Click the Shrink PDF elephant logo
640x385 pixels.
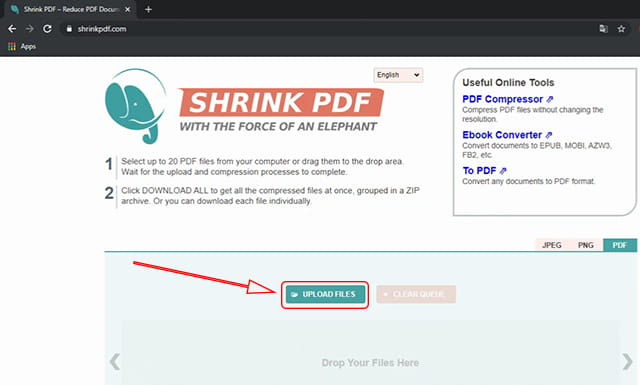[136, 106]
